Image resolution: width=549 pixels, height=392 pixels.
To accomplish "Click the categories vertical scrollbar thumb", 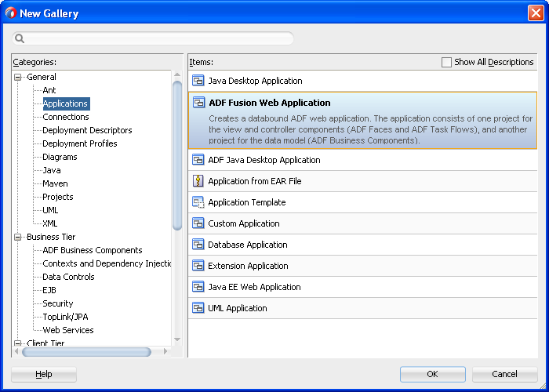I will click(177, 155).
